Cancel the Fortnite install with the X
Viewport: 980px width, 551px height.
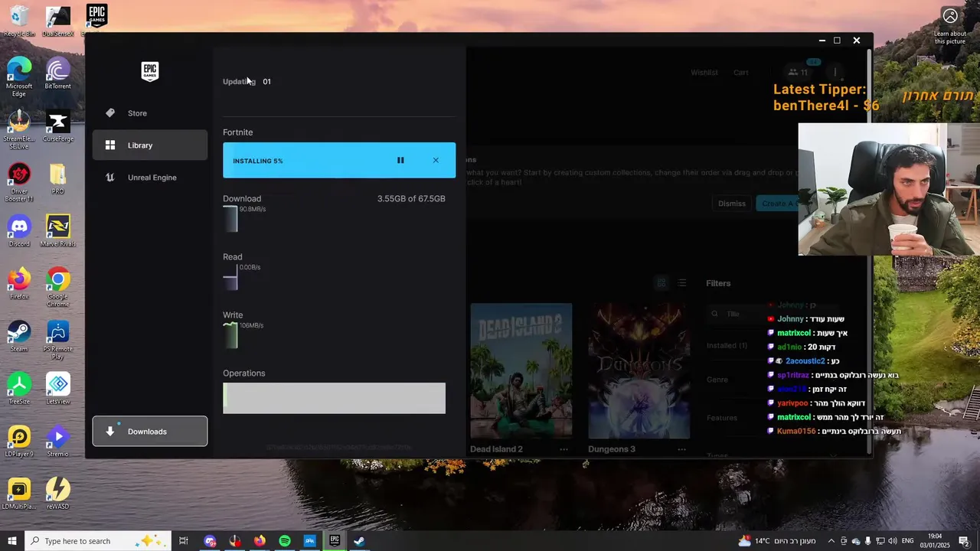point(436,161)
